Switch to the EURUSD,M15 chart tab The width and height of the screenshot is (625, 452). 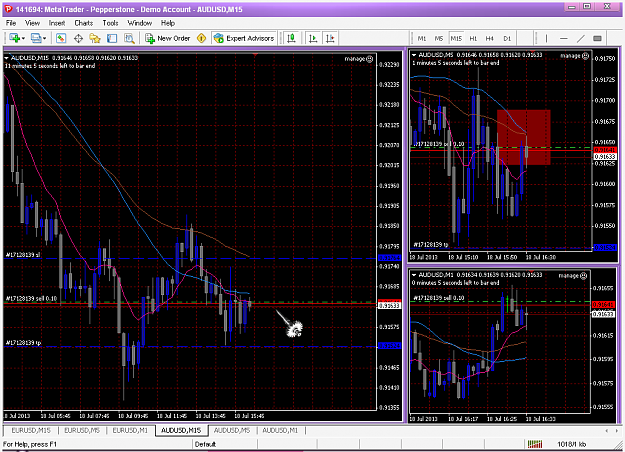pyautogui.click(x=31, y=430)
